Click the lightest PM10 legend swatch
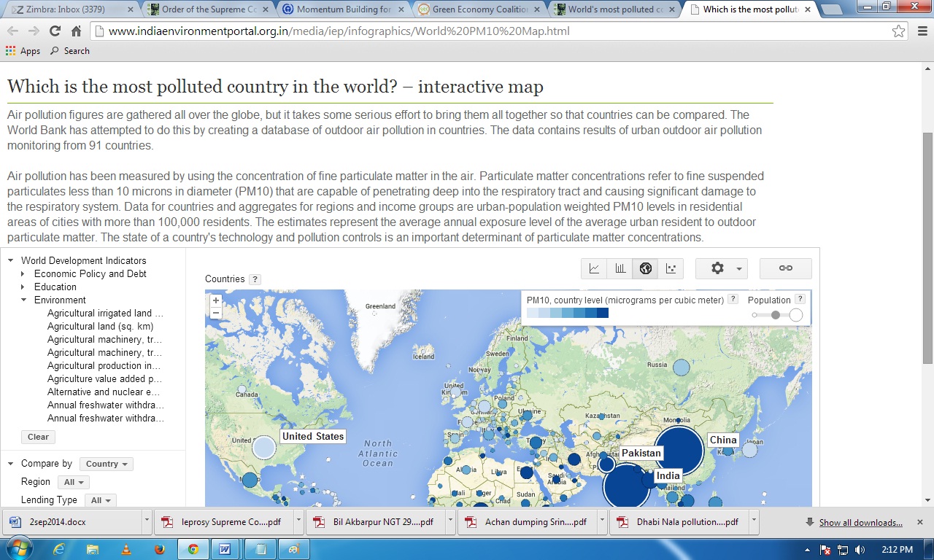The image size is (934, 560). 533,314
